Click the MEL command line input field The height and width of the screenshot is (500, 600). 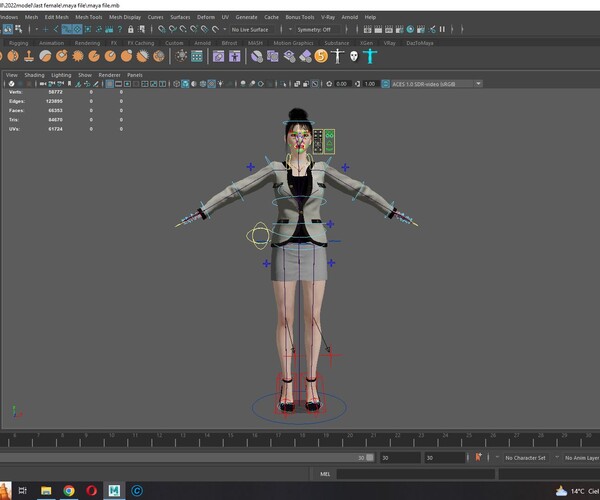[416, 474]
